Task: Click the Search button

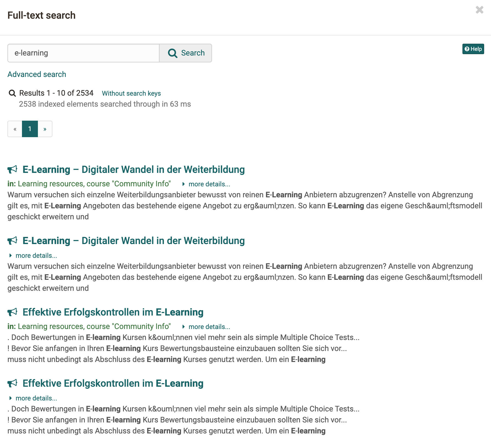Action: [186, 53]
